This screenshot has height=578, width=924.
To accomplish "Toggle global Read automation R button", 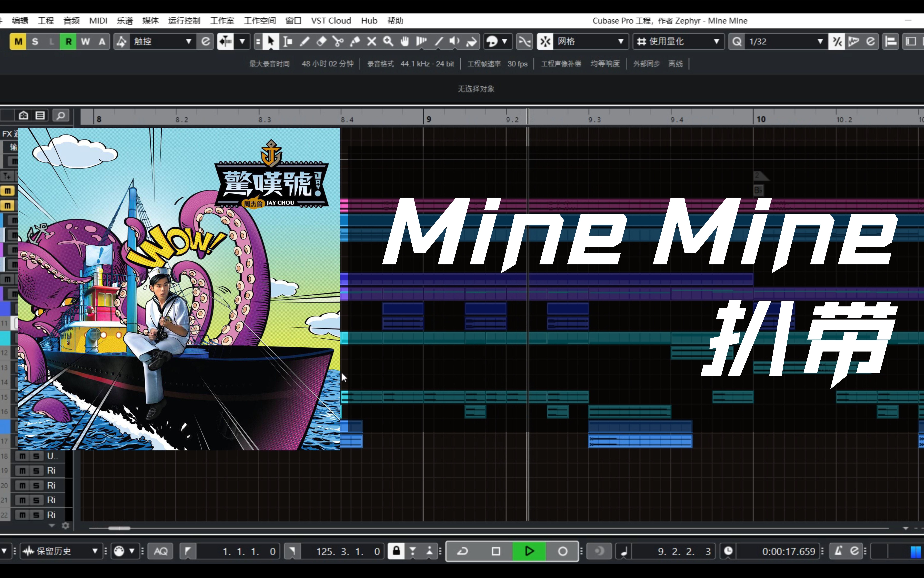I will click(68, 41).
